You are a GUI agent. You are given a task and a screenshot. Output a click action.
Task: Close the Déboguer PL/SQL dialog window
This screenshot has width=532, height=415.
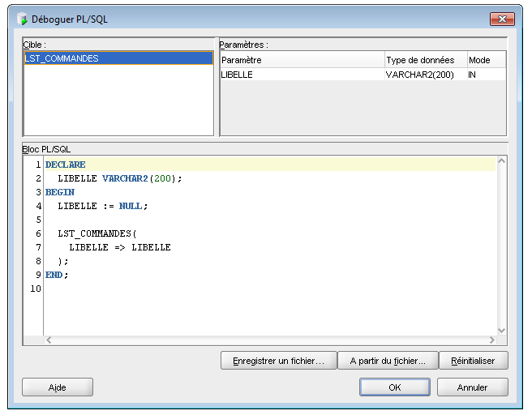(502, 19)
